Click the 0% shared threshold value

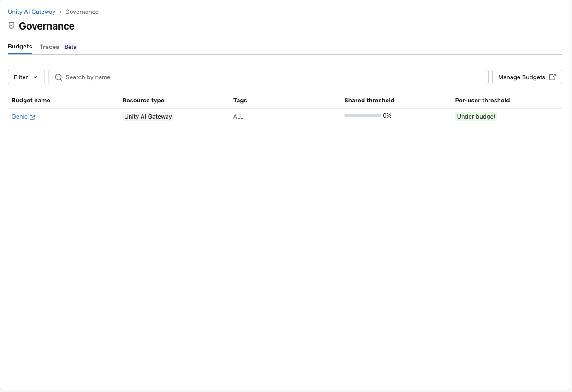[387, 116]
